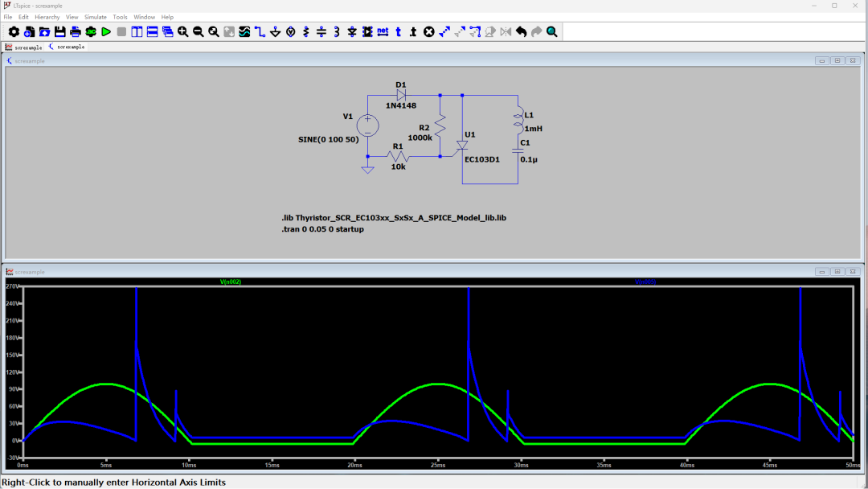This screenshot has height=489, width=868.
Task: Click the .tran 0 0.05 0 startup directive
Action: click(322, 229)
